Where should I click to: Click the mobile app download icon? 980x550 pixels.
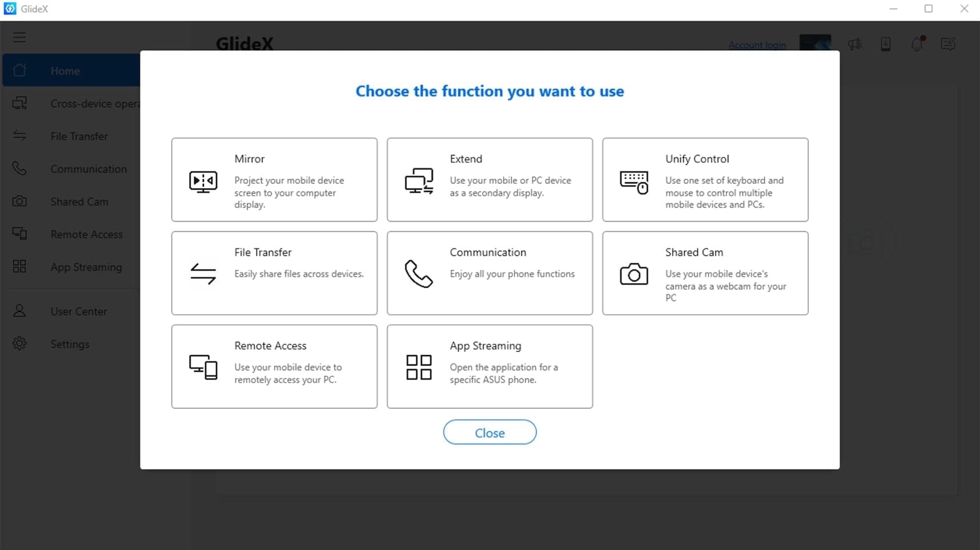click(x=886, y=44)
